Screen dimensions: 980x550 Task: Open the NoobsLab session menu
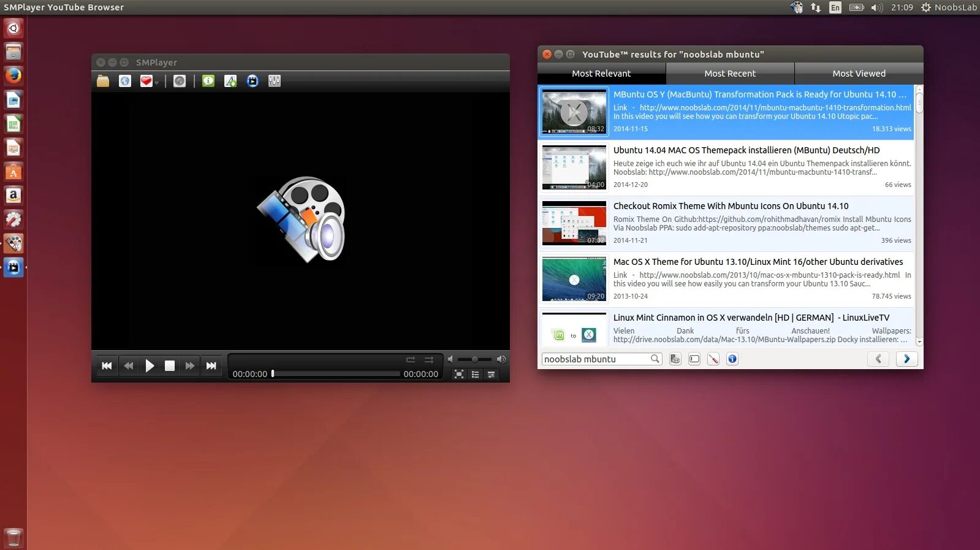(949, 7)
